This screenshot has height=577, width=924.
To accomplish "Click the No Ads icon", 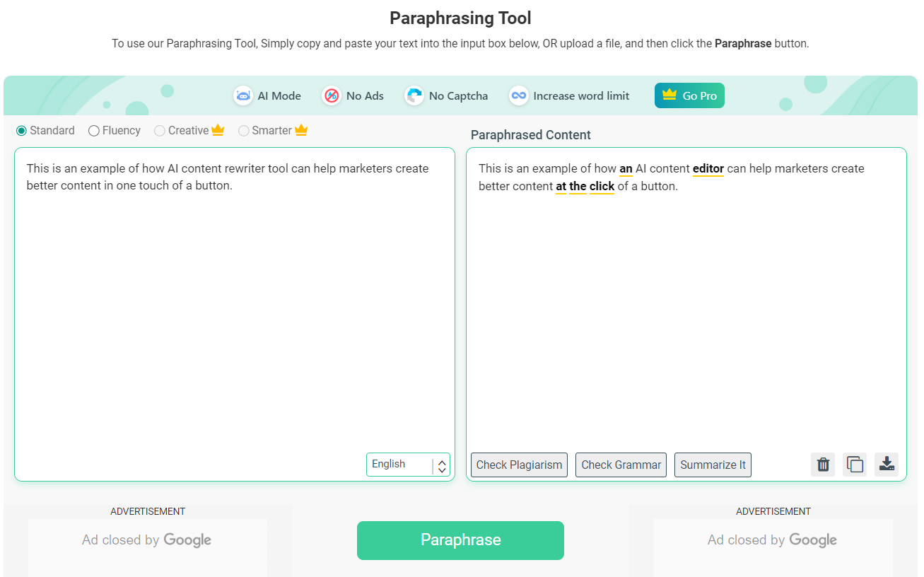I will tap(332, 95).
